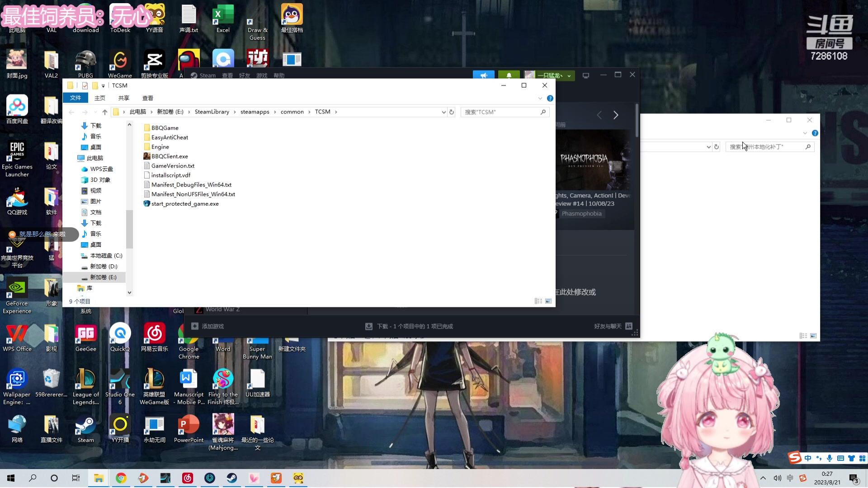This screenshot has height=488, width=868.
Task: Open the 文件 menu in File Explorer
Action: pyautogui.click(x=75, y=98)
